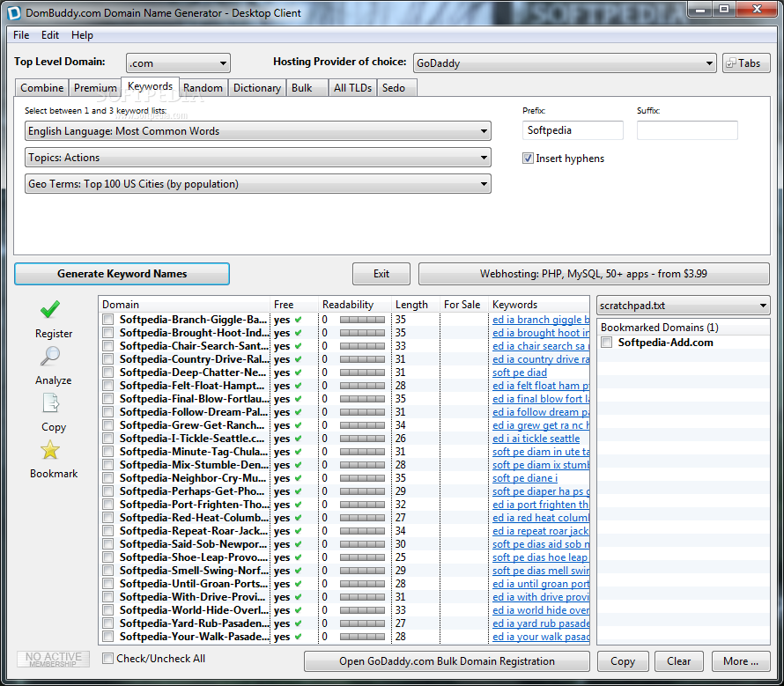This screenshot has width=784, height=686.
Task: Open the scratchpad.txt dropdown
Action: tap(683, 306)
